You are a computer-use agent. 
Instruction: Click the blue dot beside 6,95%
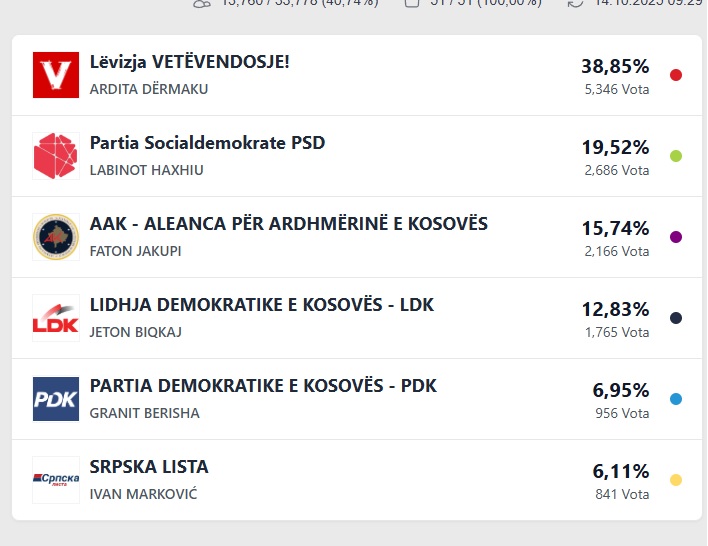click(676, 399)
